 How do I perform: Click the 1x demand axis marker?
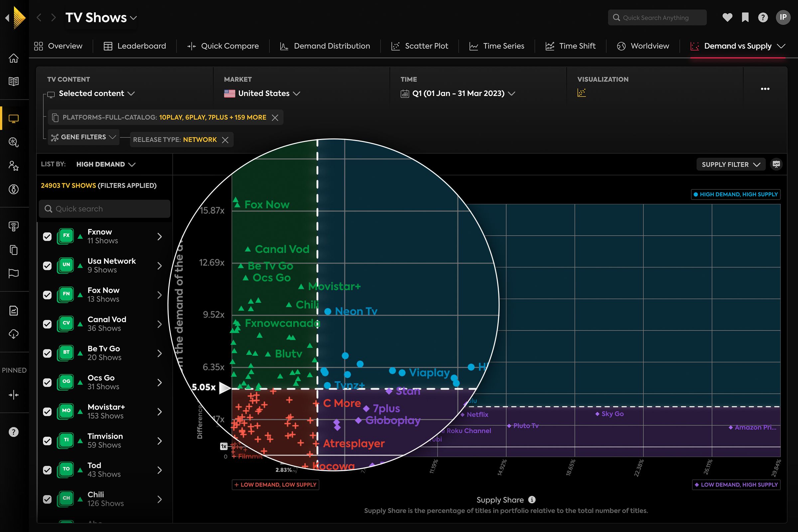[223, 447]
